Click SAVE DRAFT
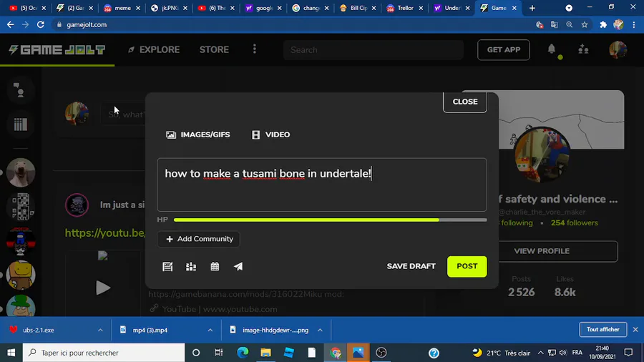The image size is (644, 362). coord(411,266)
